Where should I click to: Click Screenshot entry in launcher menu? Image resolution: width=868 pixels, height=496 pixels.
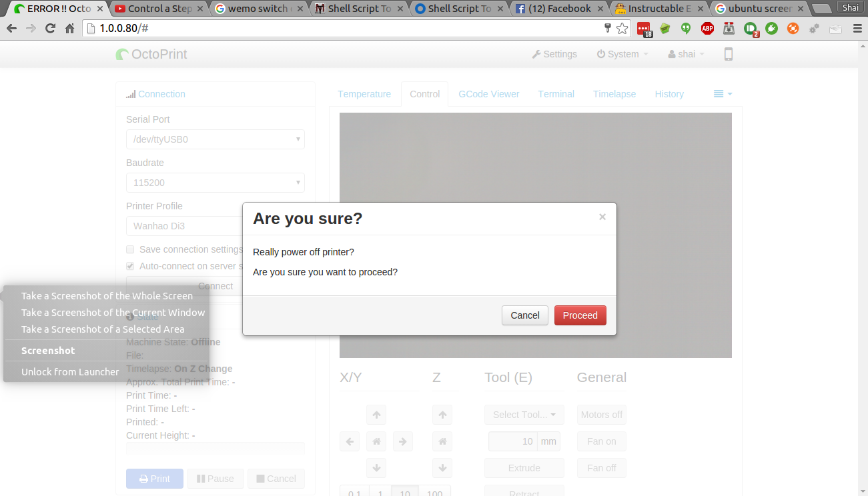coord(107,351)
